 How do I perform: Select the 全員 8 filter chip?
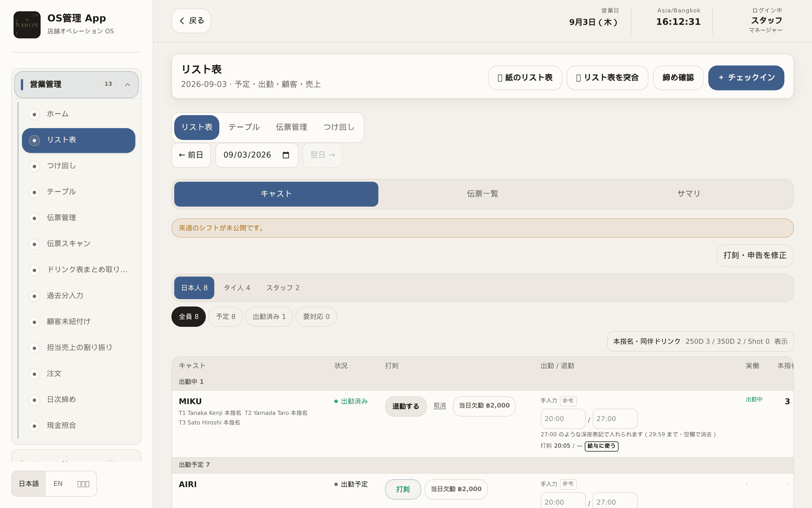point(189,316)
